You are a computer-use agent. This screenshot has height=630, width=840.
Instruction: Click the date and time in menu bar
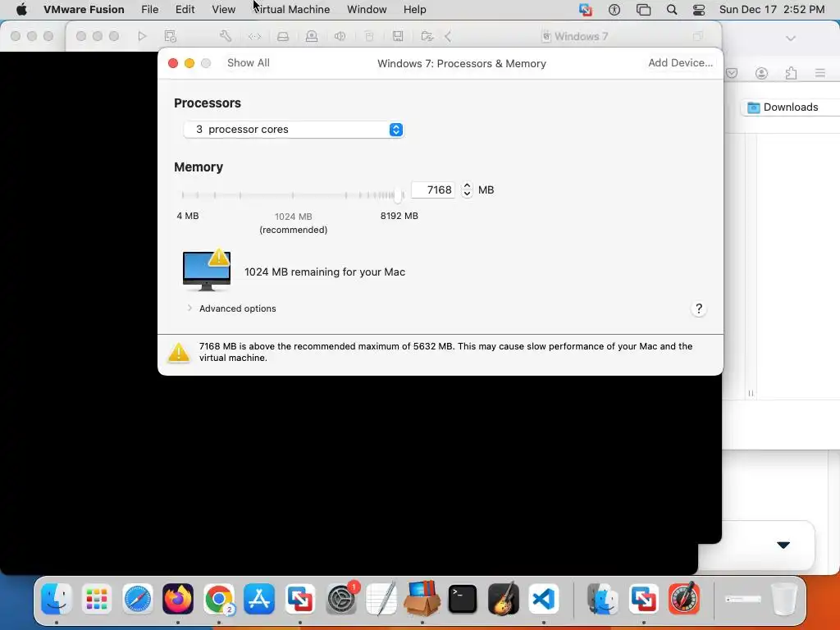(771, 10)
